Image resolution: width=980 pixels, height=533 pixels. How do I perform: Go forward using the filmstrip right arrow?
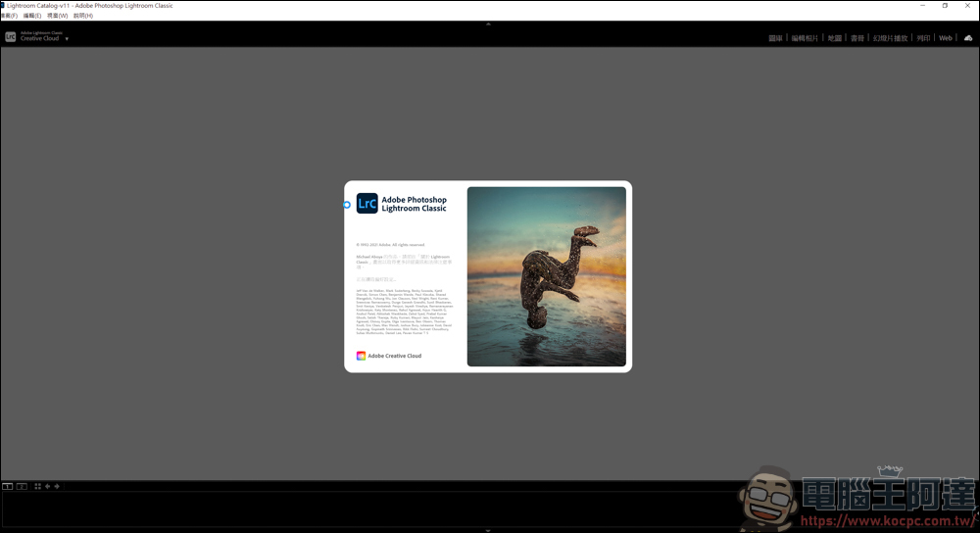click(x=57, y=486)
